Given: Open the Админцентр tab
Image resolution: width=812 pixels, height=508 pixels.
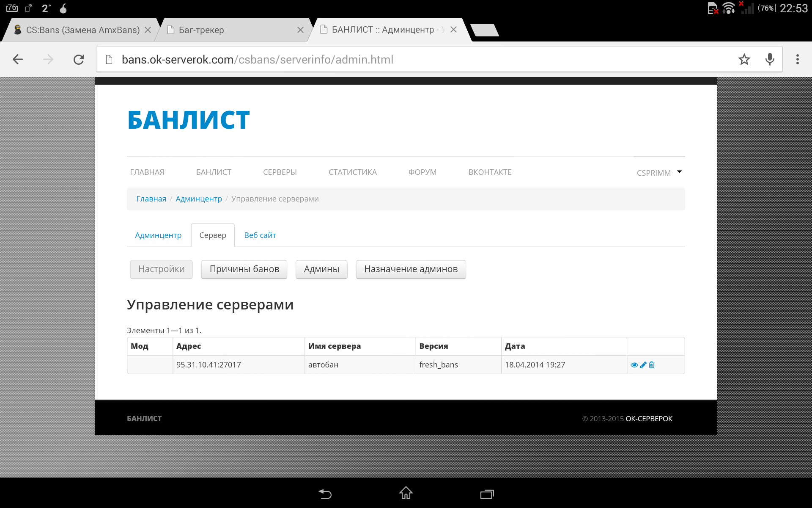Looking at the screenshot, I should pyautogui.click(x=158, y=235).
